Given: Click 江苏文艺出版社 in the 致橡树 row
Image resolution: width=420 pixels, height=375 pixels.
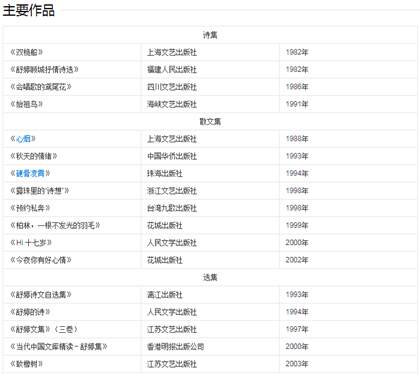Looking at the screenshot, I should (x=172, y=364).
